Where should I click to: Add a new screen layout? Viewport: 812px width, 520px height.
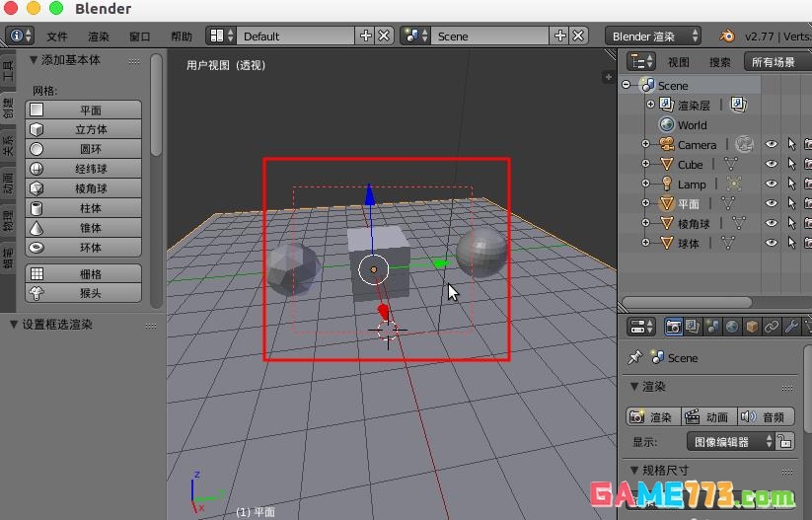(x=366, y=36)
